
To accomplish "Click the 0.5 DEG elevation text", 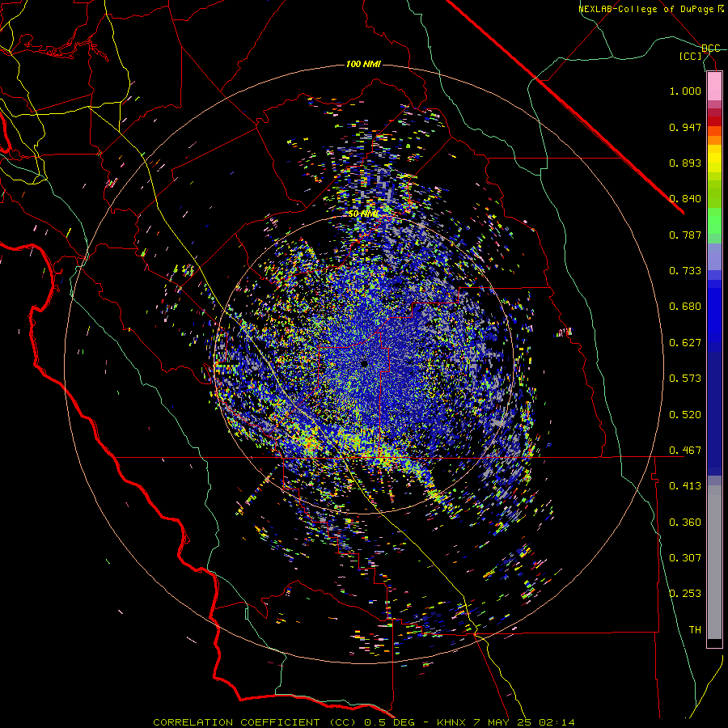I will click(390, 722).
